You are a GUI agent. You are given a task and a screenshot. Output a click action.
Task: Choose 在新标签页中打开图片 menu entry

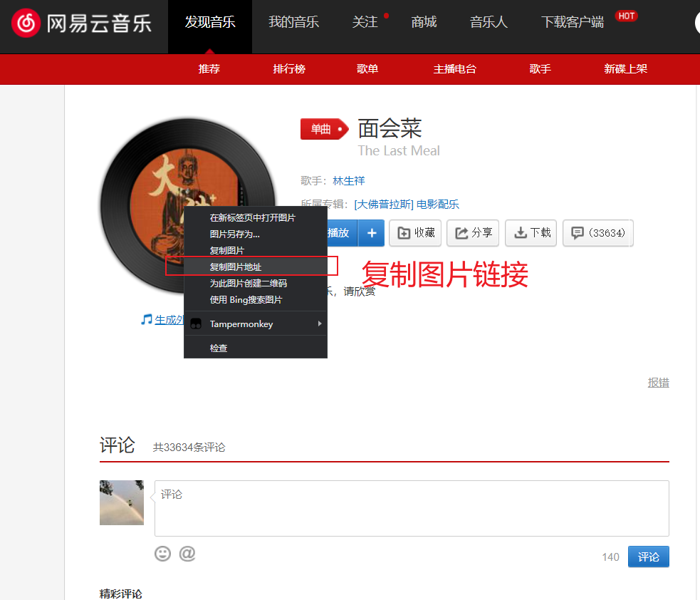[x=256, y=217]
